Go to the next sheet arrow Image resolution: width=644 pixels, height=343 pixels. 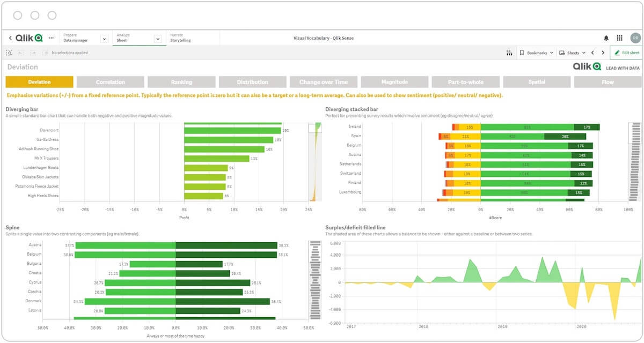[x=603, y=53]
